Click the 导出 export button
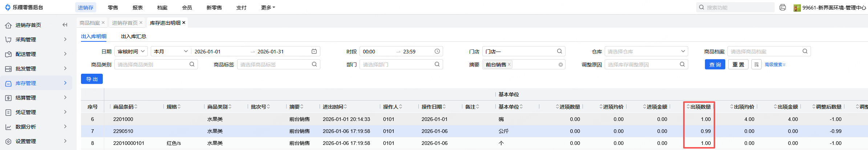The width and height of the screenshot is (868, 150). point(92,79)
